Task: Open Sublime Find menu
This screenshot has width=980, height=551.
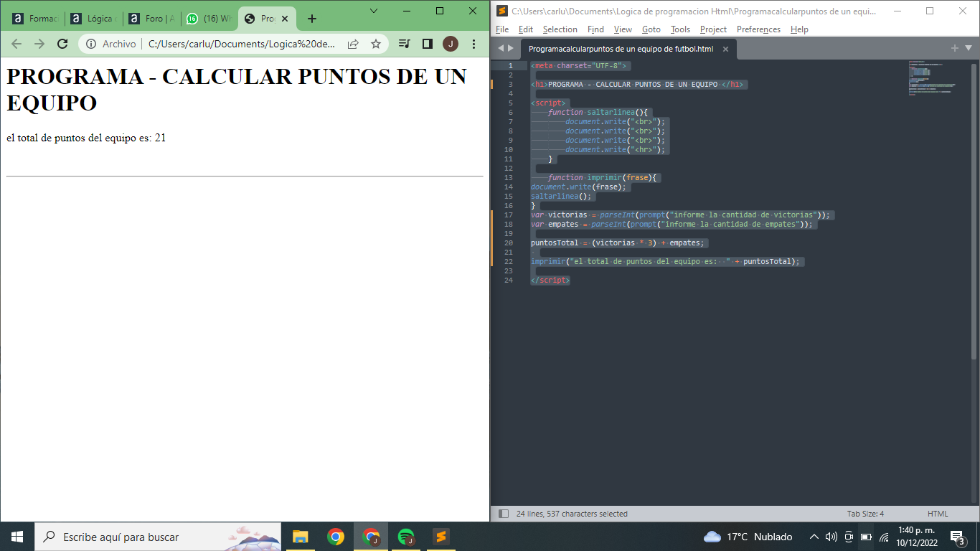Action: coord(595,29)
